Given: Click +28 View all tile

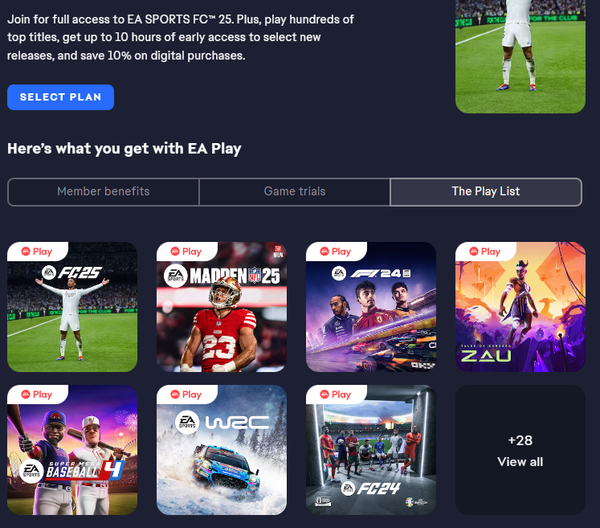Looking at the screenshot, I should 520,450.
